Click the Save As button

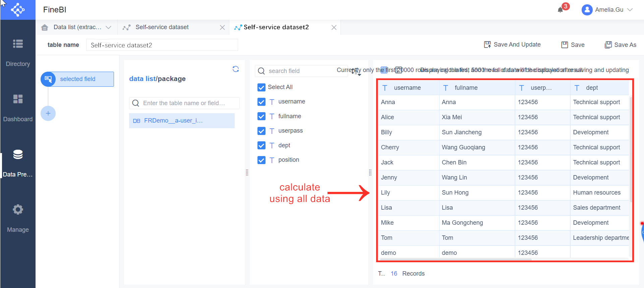pyautogui.click(x=621, y=45)
